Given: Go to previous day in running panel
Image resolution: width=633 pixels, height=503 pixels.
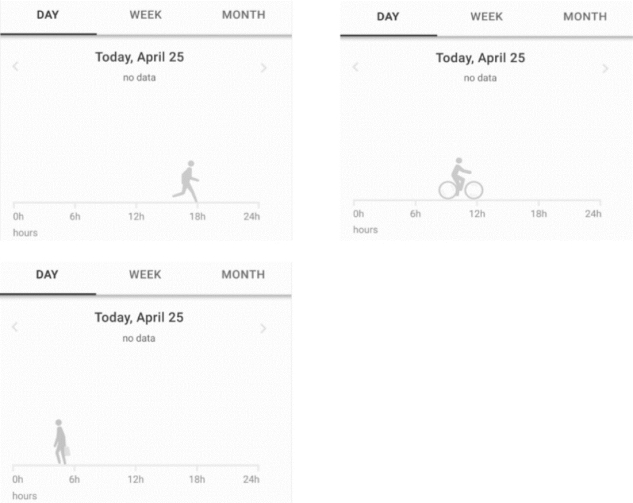Looking at the screenshot, I should (15, 66).
